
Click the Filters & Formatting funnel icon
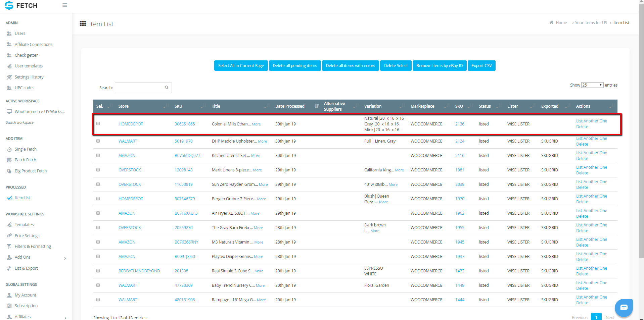click(9, 247)
